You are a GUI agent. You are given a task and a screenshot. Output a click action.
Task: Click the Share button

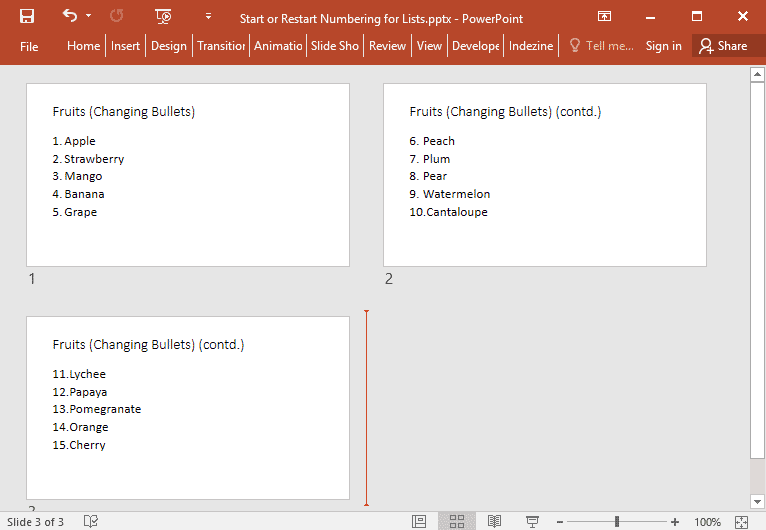click(724, 46)
